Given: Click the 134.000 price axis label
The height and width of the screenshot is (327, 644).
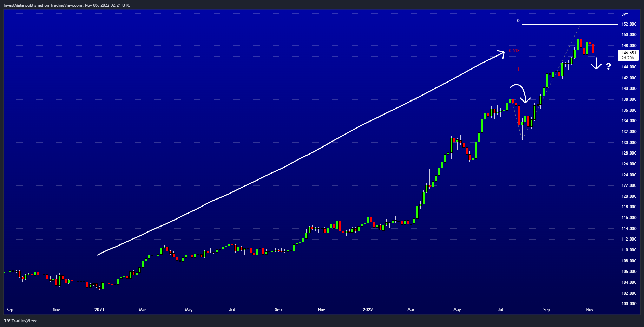Looking at the screenshot, I should point(629,121).
